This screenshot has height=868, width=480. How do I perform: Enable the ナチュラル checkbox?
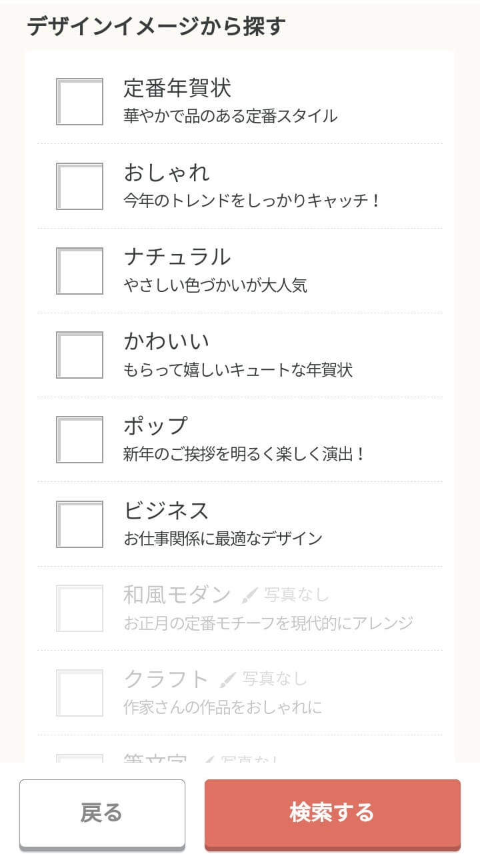click(x=79, y=271)
